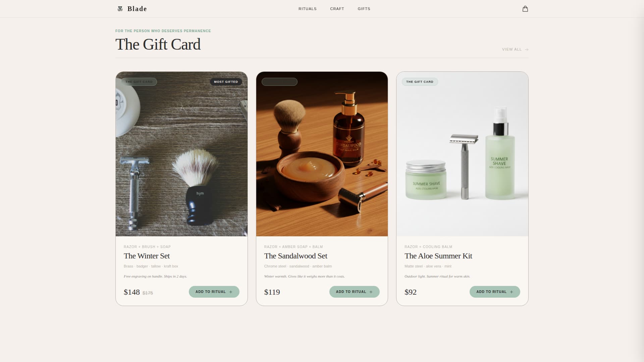Open the GIFTS menu item
The width and height of the screenshot is (644, 362).
coord(364,9)
